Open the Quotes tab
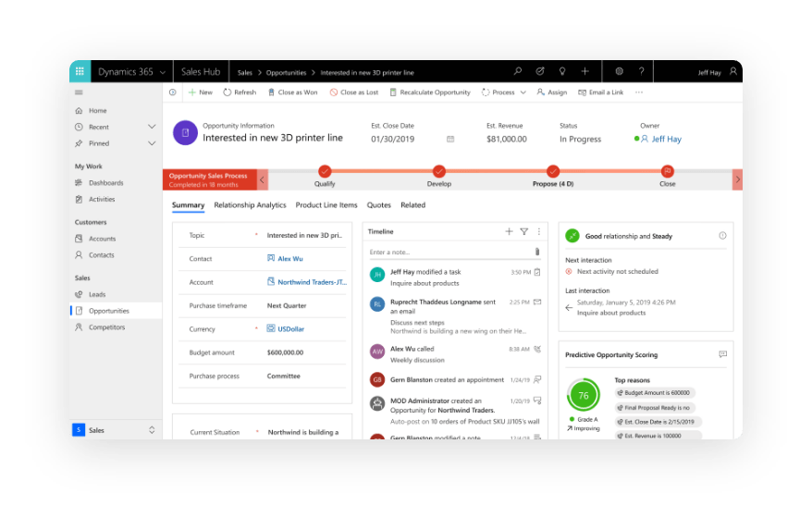This screenshot has width=812, height=518. click(379, 205)
